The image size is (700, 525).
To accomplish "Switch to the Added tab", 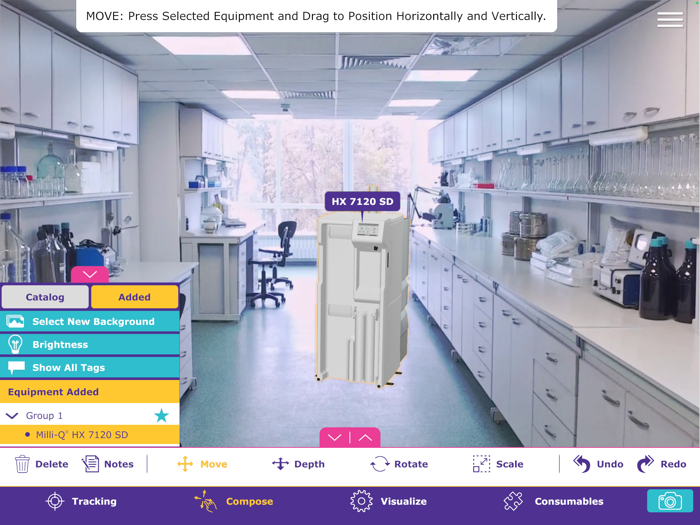I will [134, 297].
